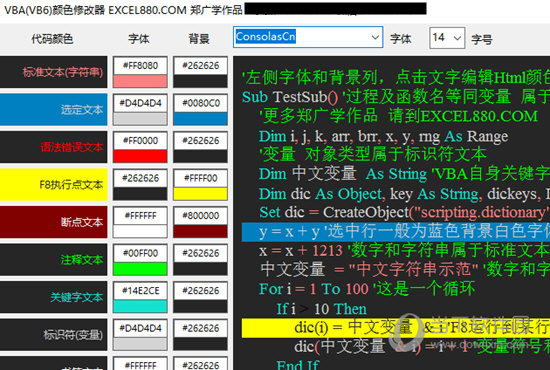Pick the cyan font swatch for 关键字文本
Viewport: 550px width, 370px height.
(140, 306)
